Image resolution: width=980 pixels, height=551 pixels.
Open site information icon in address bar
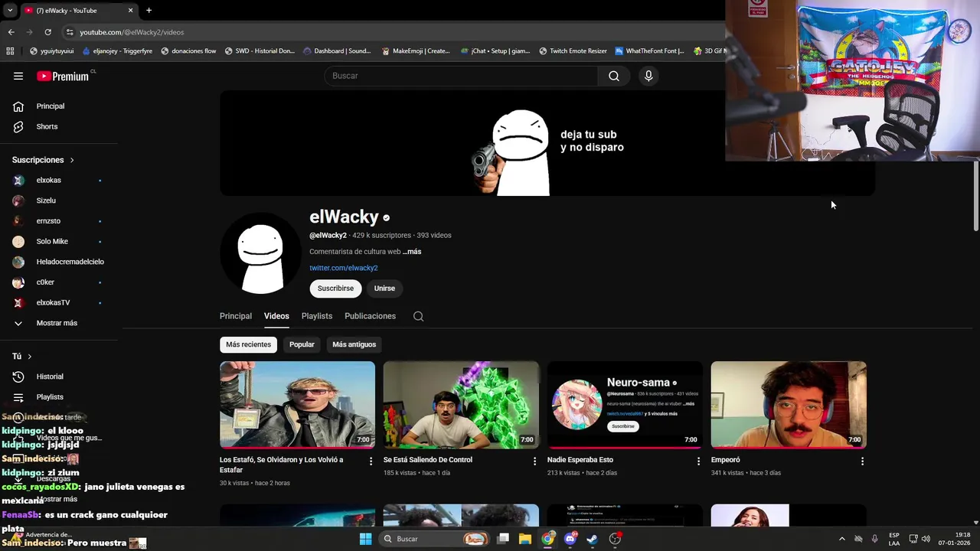click(x=70, y=32)
